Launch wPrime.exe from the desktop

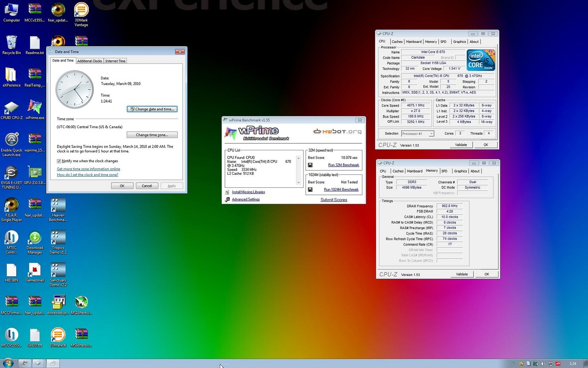[x=35, y=110]
